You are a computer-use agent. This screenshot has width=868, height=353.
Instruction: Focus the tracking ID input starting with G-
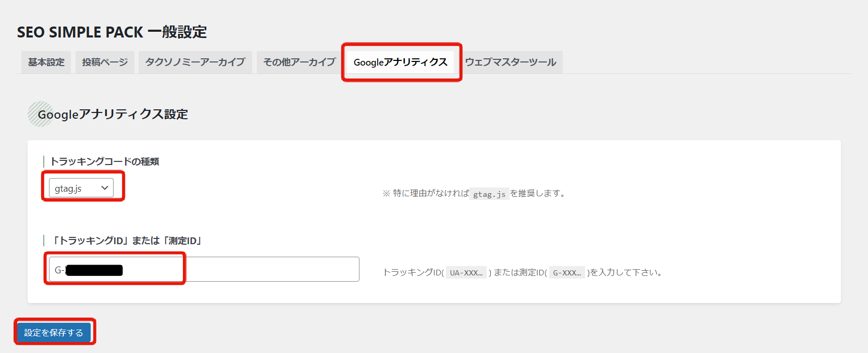(x=261, y=269)
